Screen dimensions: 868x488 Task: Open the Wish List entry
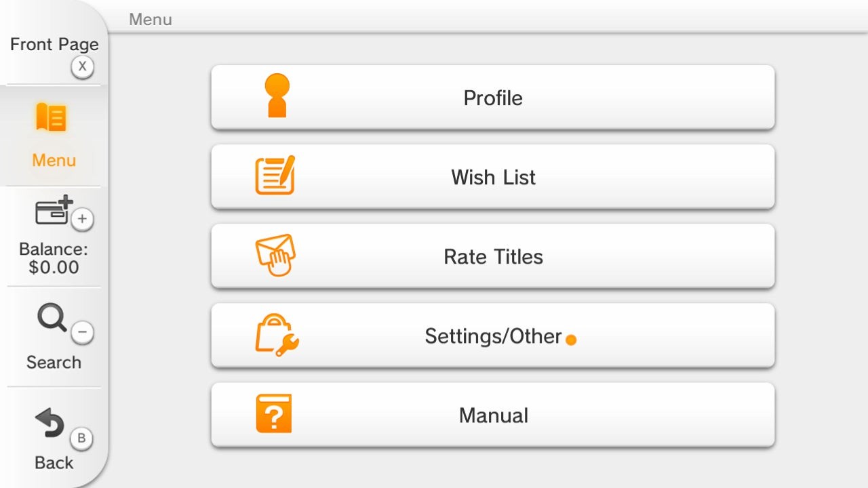click(493, 177)
